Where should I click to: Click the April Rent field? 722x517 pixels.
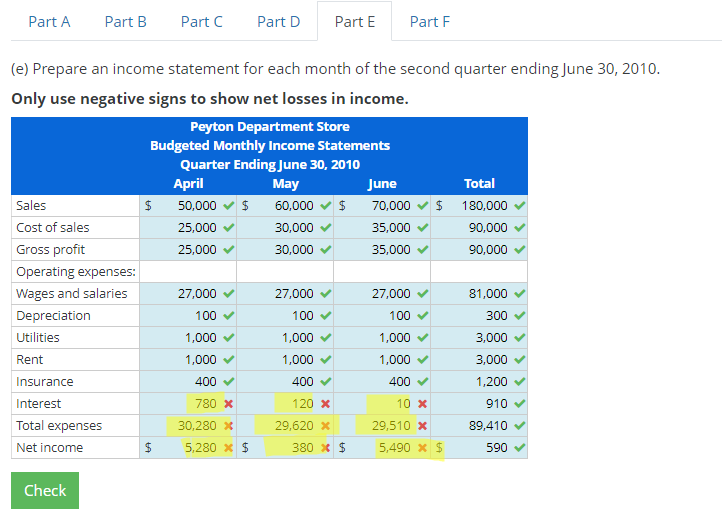[188, 360]
